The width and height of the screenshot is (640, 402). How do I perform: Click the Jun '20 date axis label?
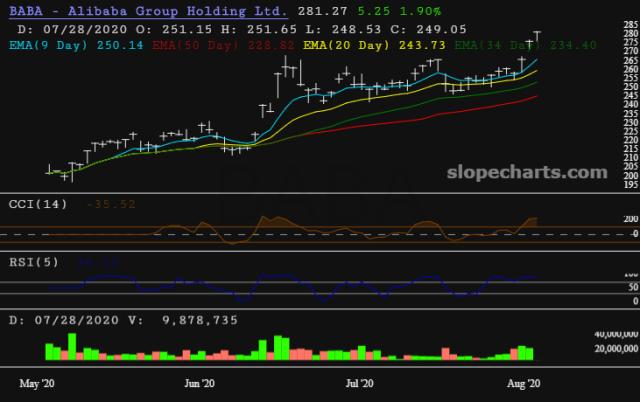tap(200, 384)
